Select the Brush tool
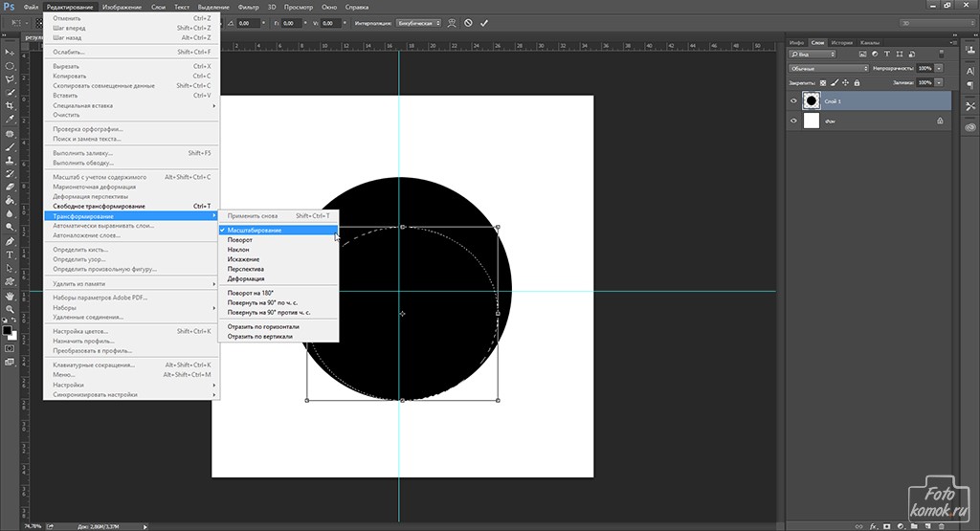Screen dimensions: 980x531 10,146
